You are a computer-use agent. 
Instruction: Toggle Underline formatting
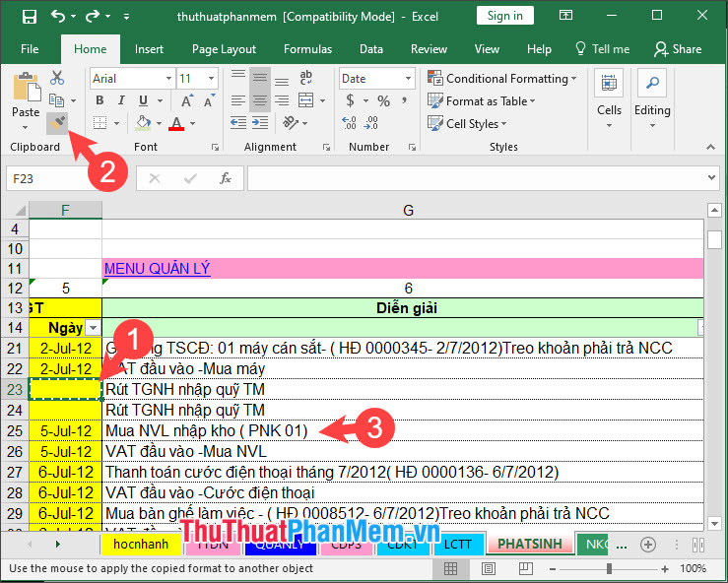tap(144, 100)
